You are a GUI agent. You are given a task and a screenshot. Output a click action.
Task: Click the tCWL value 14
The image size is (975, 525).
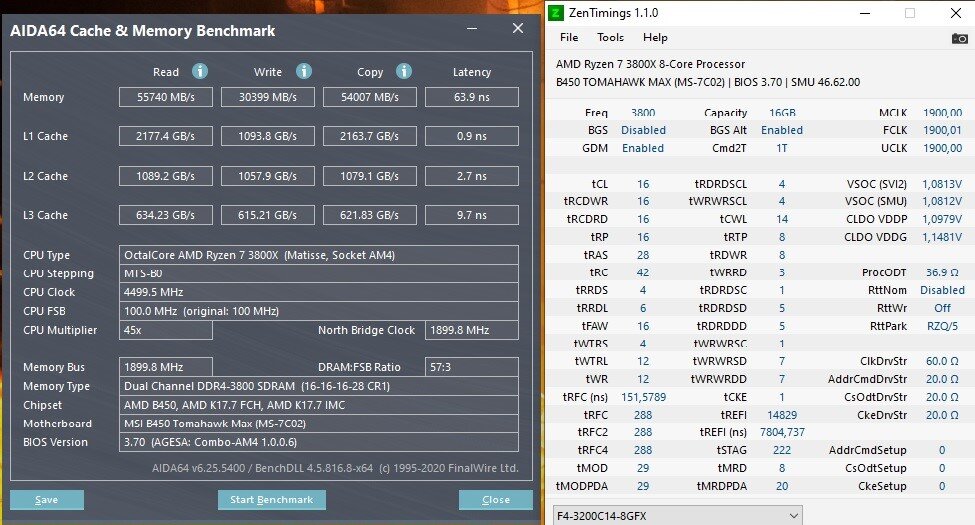782,219
